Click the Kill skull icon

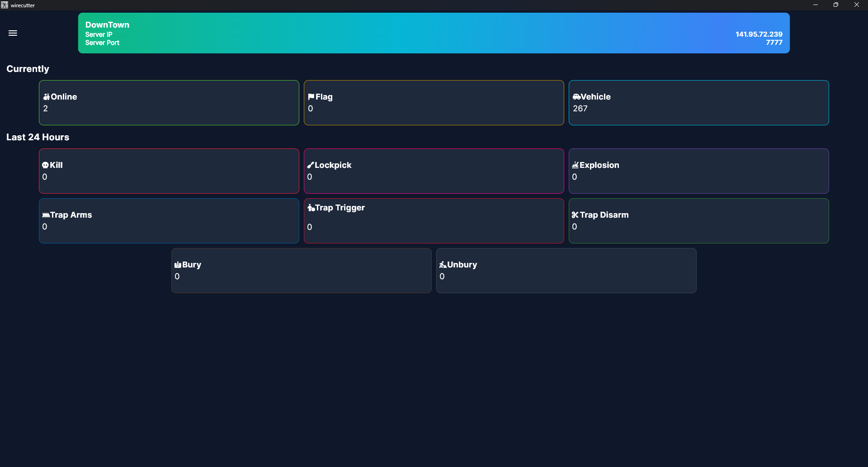click(x=45, y=165)
